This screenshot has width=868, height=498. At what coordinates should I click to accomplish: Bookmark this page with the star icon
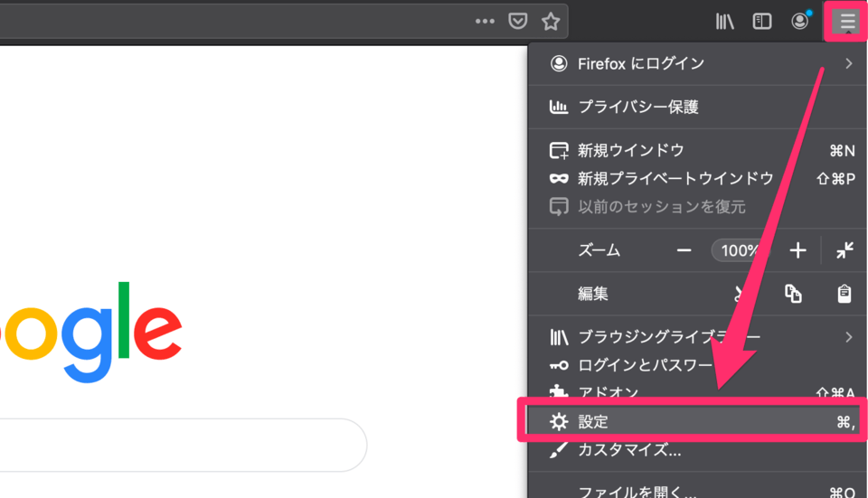(551, 22)
